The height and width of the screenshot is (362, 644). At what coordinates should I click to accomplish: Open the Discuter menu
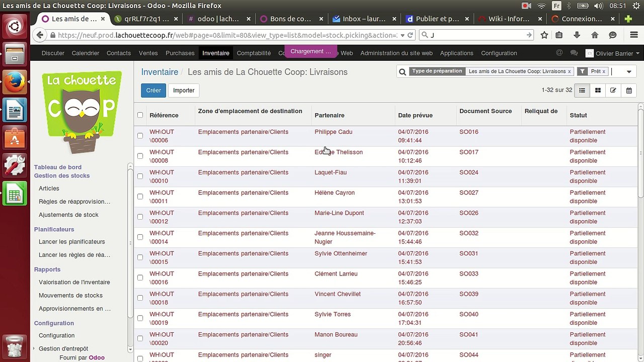click(53, 53)
